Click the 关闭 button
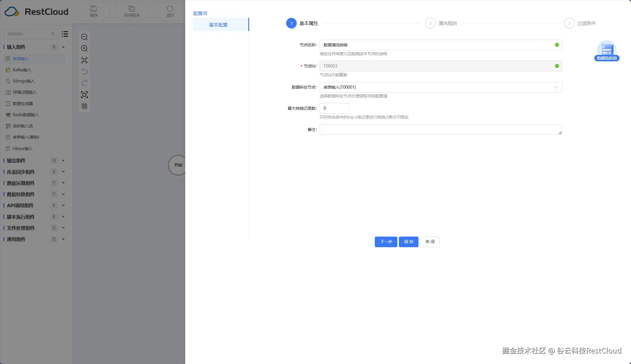Image resolution: width=631 pixels, height=364 pixels. [x=430, y=242]
